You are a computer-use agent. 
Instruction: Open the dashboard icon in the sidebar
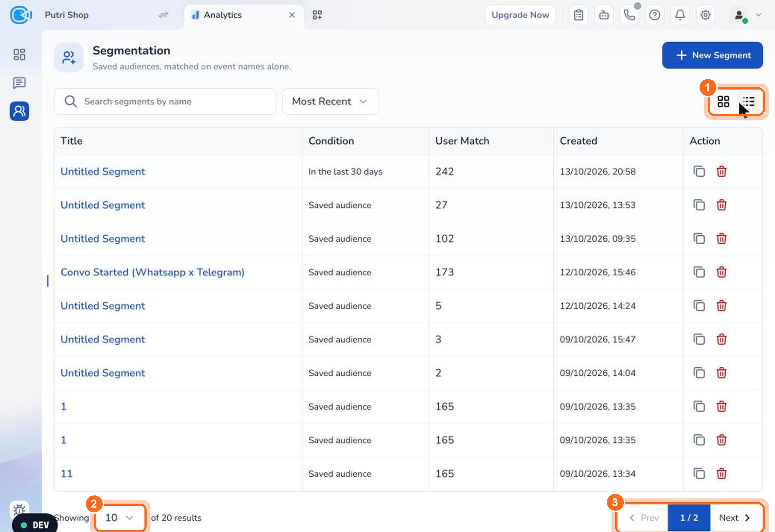click(19, 54)
